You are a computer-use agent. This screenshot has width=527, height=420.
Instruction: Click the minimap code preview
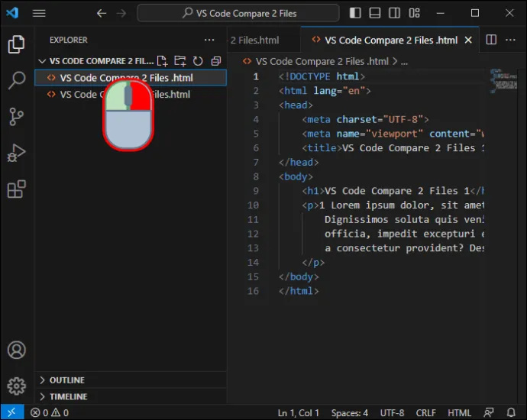coord(503,81)
